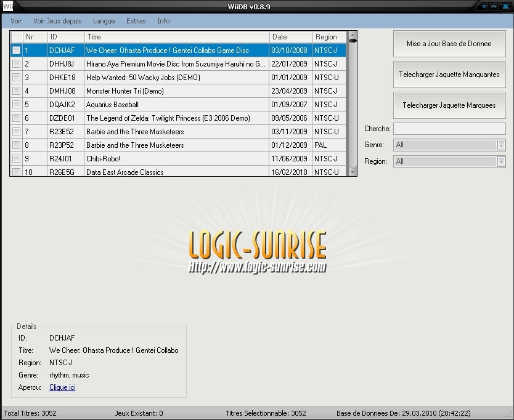Click the Cherche search field
This screenshot has width=514, height=420.
click(449, 129)
